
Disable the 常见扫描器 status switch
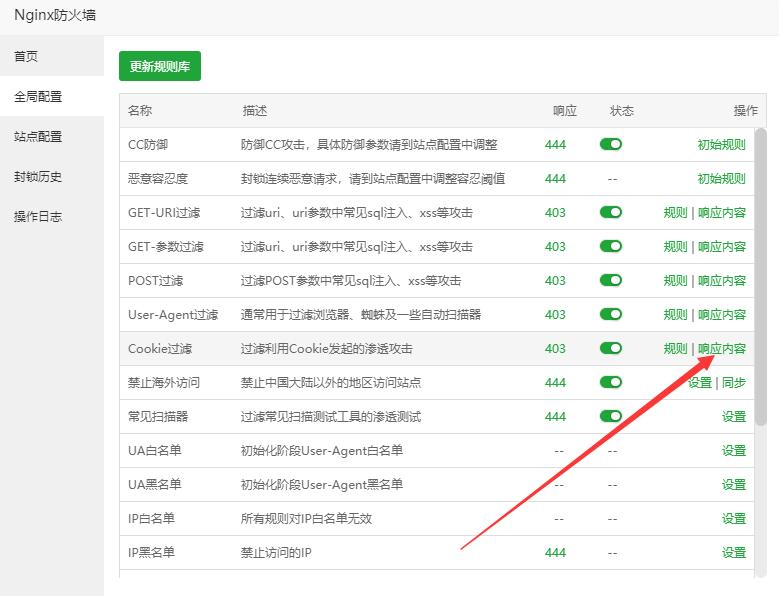(611, 416)
